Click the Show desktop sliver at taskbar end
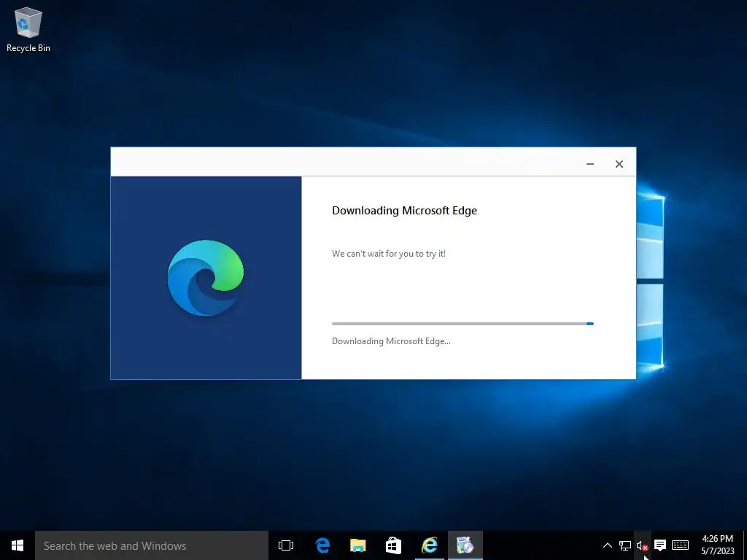This screenshot has width=747, height=560. [x=745, y=545]
